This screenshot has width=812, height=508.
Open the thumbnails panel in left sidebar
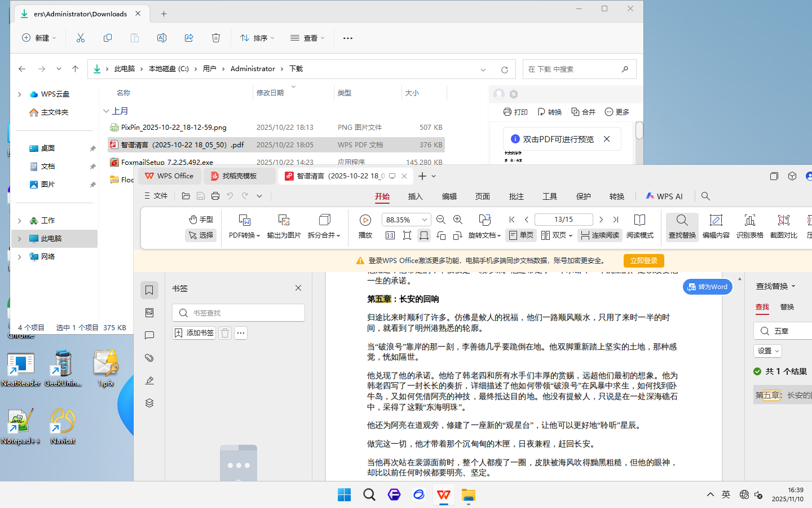(149, 313)
